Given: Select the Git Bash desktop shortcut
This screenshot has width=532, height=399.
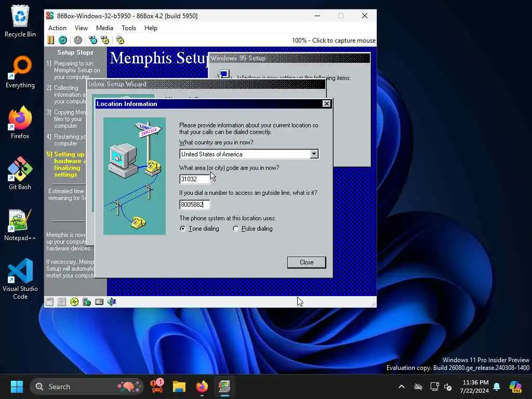Looking at the screenshot, I should click(20, 174).
